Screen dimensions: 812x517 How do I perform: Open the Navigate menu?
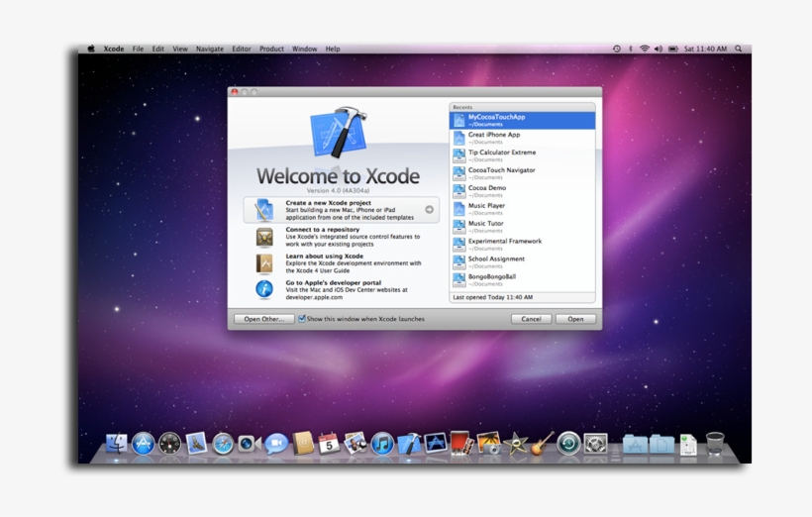(210, 49)
